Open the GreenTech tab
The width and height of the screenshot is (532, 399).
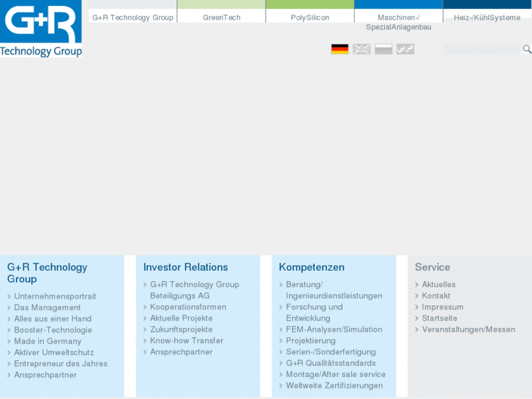coord(222,18)
